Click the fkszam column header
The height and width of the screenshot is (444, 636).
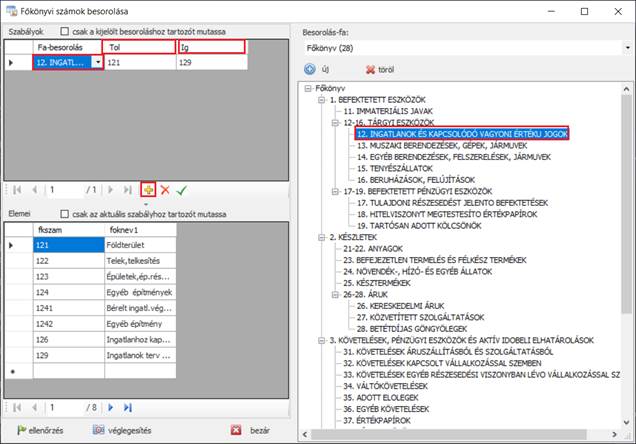(x=69, y=230)
